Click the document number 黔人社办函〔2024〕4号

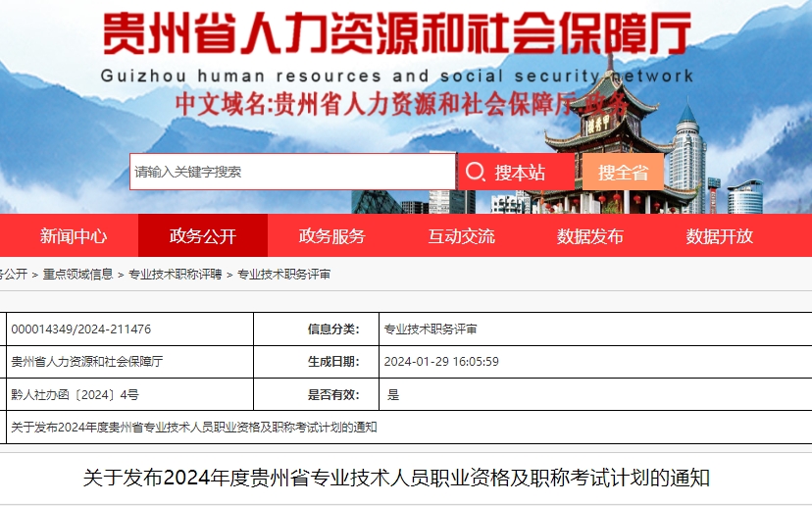pyautogui.click(x=75, y=394)
